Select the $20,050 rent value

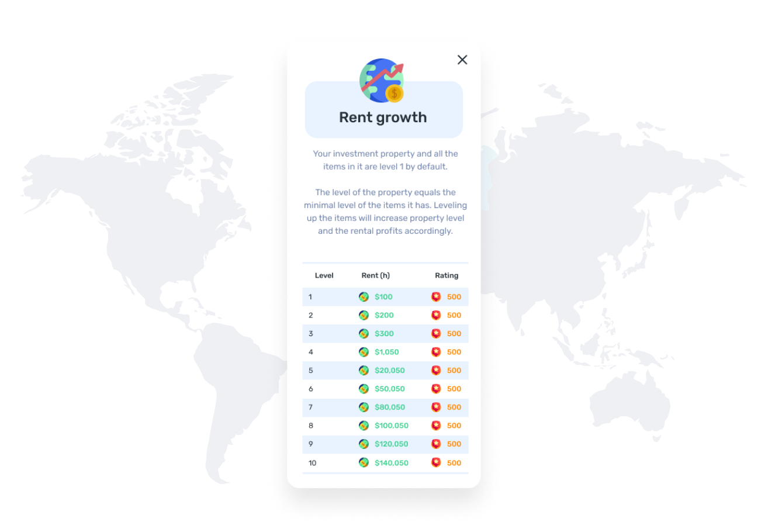point(389,371)
